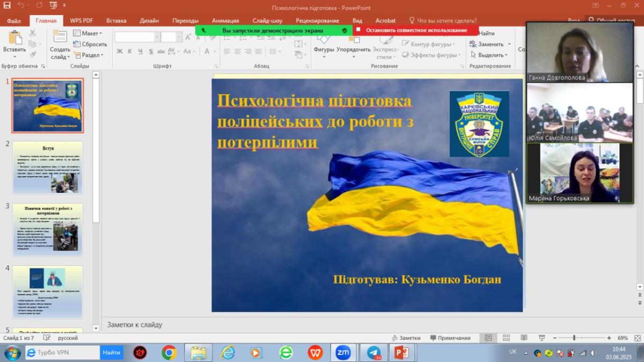This screenshot has width=644, height=362.
Task: Toggle italic (К) formatting
Action: (130, 52)
